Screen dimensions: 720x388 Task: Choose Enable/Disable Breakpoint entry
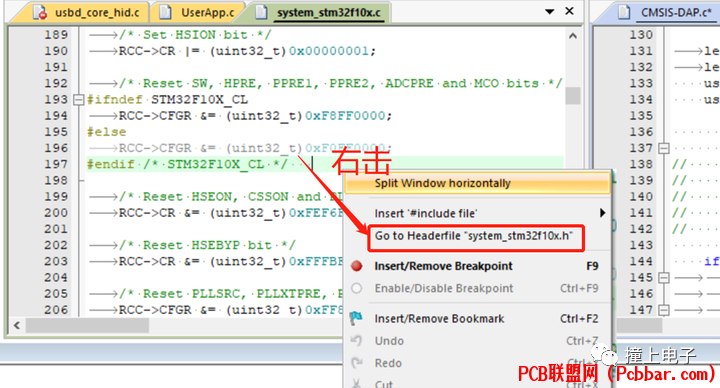point(478,288)
